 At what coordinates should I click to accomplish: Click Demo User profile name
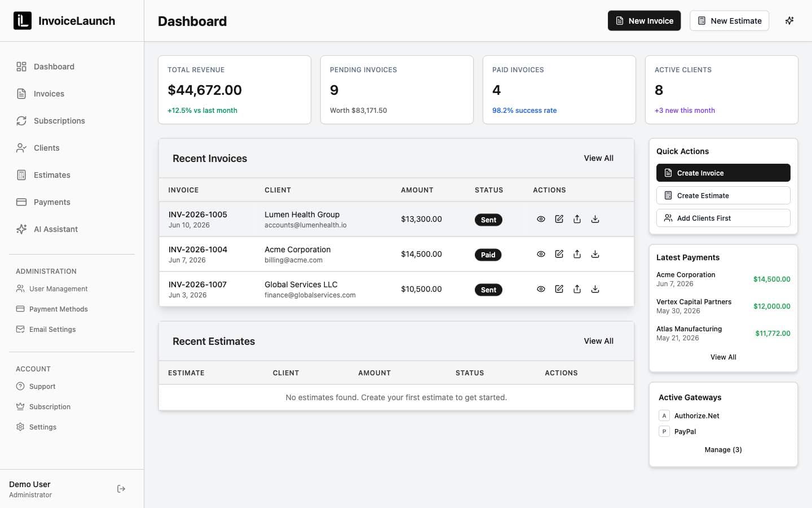[x=30, y=484]
